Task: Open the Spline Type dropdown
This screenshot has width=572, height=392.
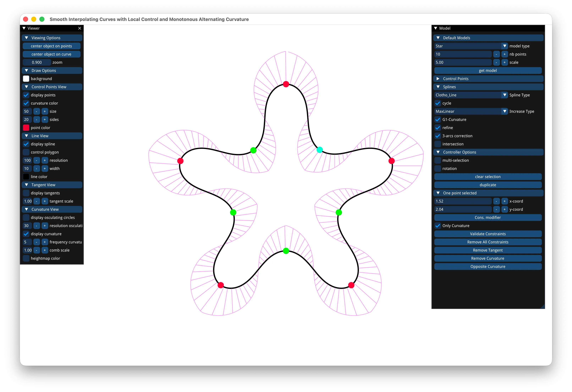Action: click(x=471, y=95)
